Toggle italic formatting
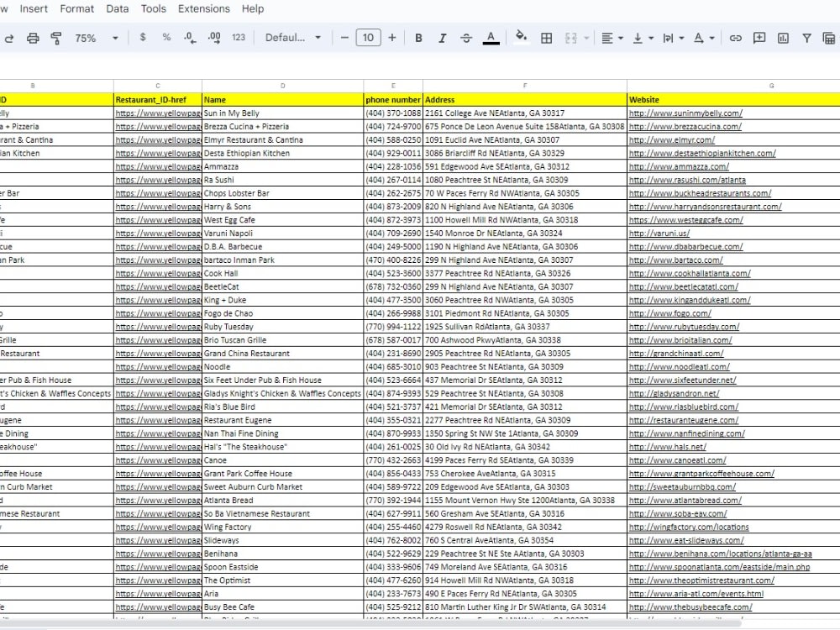Screen dimensions: 840x630 pos(442,38)
